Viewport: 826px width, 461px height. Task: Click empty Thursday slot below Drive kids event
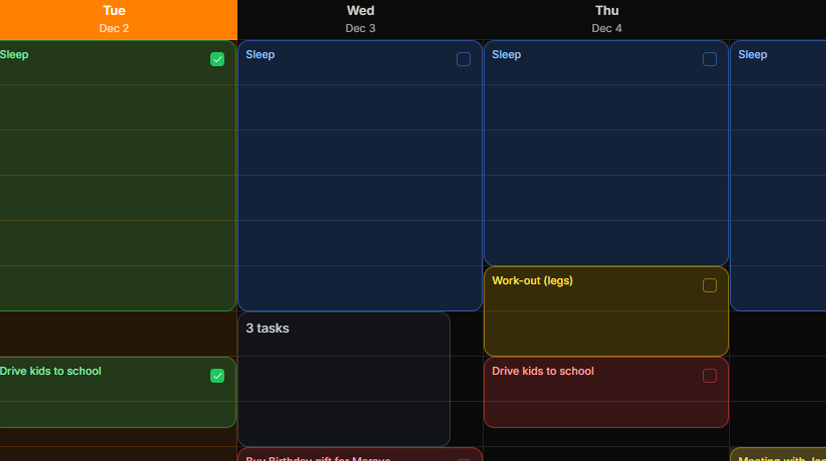tap(605, 443)
